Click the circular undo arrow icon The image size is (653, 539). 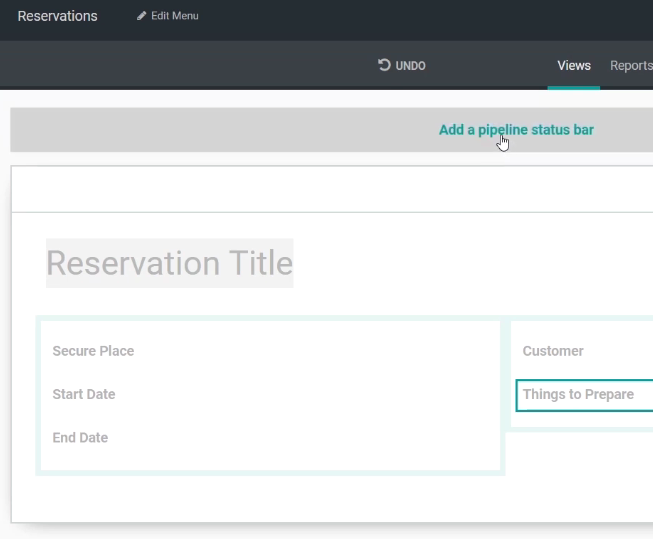[384, 65]
